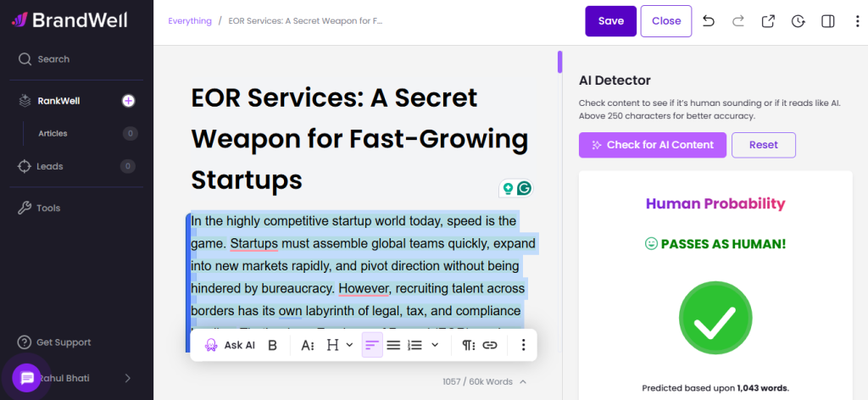Screen dimensions: 868x400
Task: Open the version history clock icon
Action: [x=798, y=21]
